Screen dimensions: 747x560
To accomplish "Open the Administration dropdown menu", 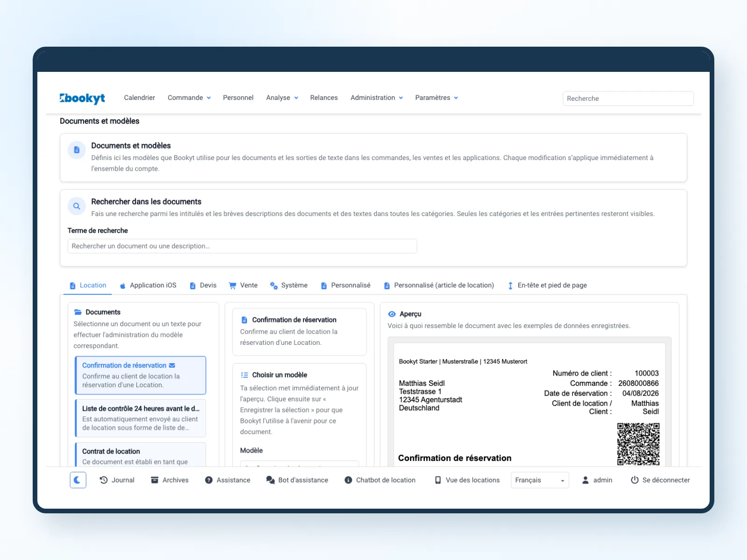I will point(377,98).
